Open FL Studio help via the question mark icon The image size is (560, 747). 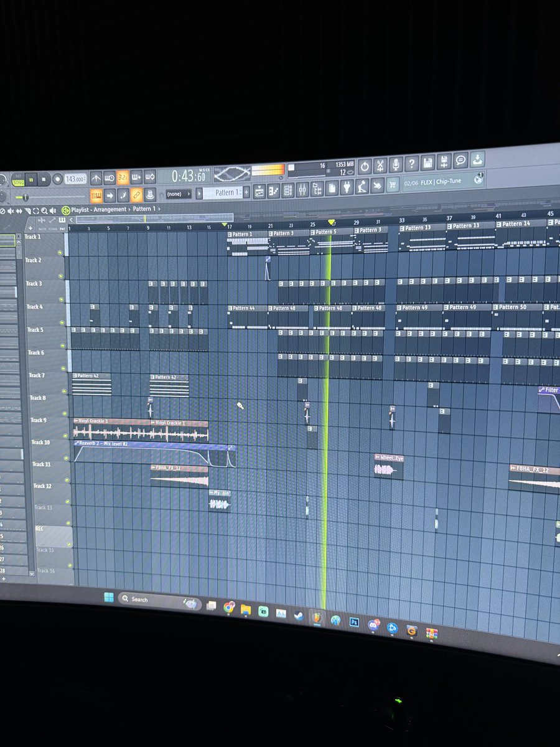(x=411, y=163)
